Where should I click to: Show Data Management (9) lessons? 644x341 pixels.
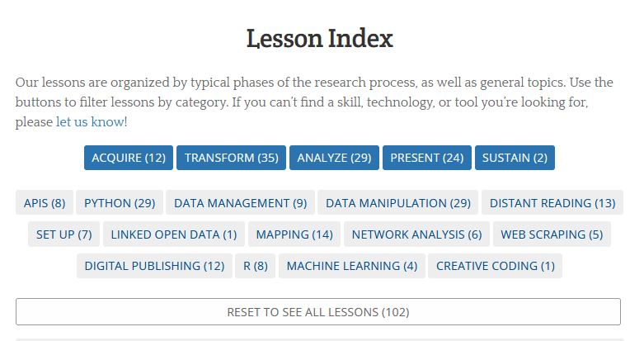coord(240,203)
